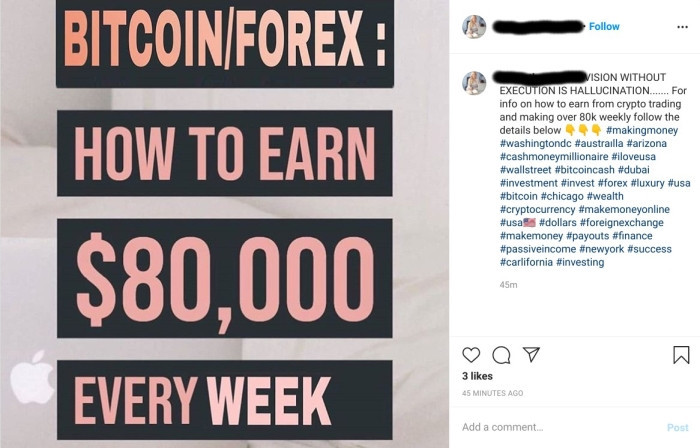Screen dimensions: 700x448
Task: Submit comment with Post button
Action: point(678,427)
